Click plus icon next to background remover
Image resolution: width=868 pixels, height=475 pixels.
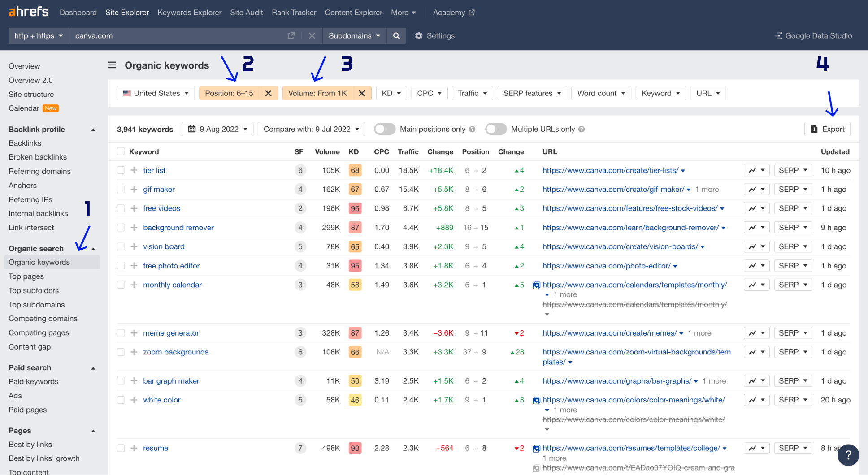tap(134, 228)
